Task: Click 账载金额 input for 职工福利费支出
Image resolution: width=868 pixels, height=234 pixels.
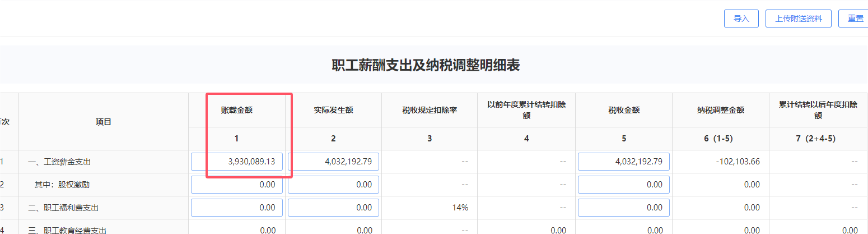Action: [x=236, y=208]
